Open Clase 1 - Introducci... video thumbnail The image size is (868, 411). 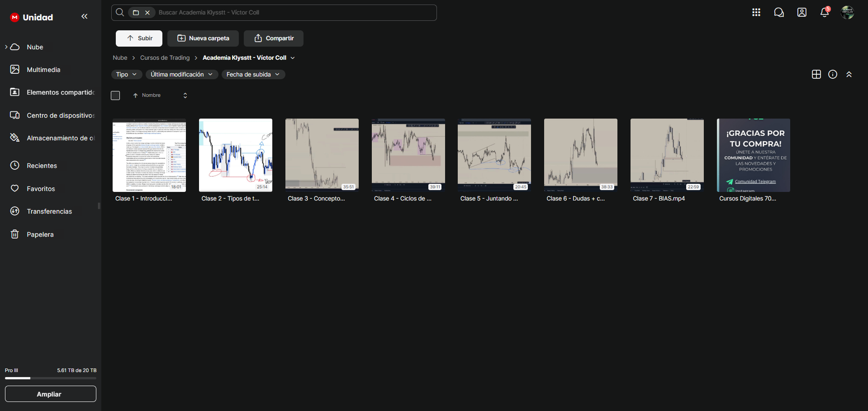[x=149, y=155]
